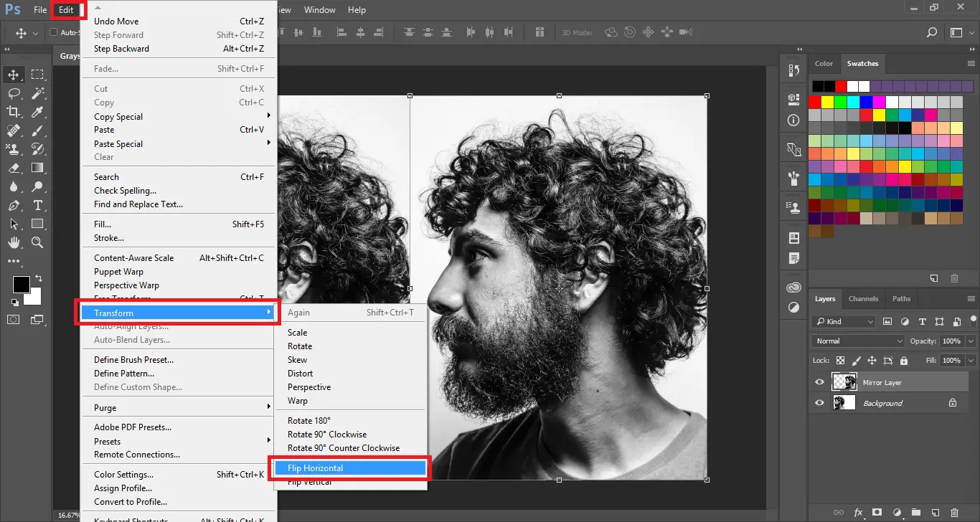Select the Lasso tool

tap(13, 93)
